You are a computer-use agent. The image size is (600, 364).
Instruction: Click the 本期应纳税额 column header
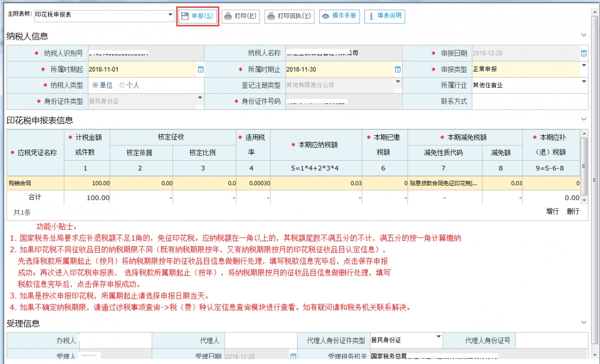(x=316, y=145)
